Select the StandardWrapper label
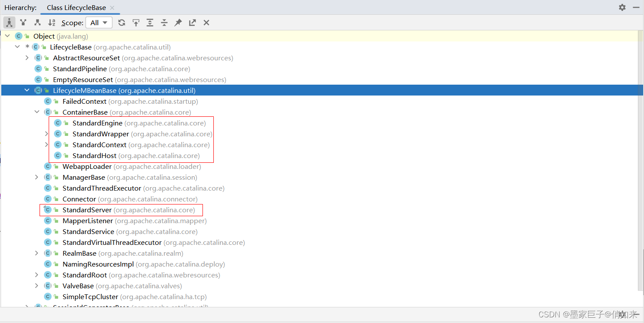This screenshot has width=644, height=323. (101, 134)
